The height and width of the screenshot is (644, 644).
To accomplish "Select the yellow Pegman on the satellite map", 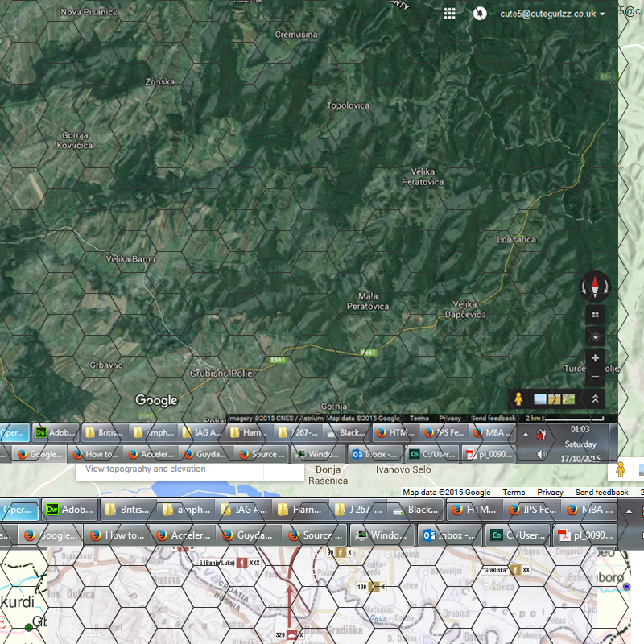I will coord(518,398).
